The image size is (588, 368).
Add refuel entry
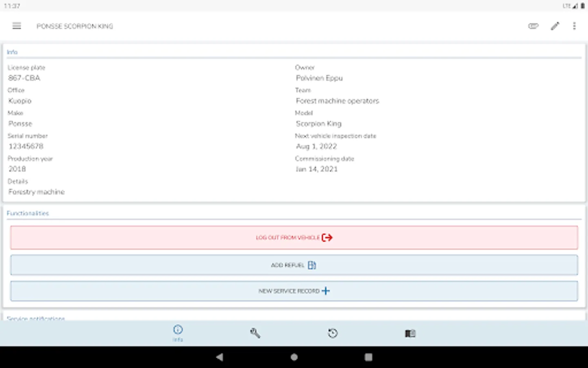tap(294, 265)
